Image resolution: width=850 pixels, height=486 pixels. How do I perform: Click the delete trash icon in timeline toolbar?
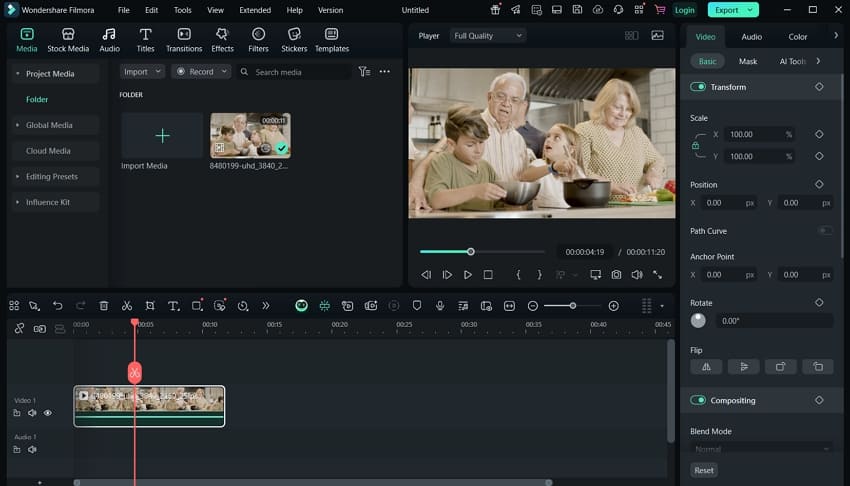point(104,306)
